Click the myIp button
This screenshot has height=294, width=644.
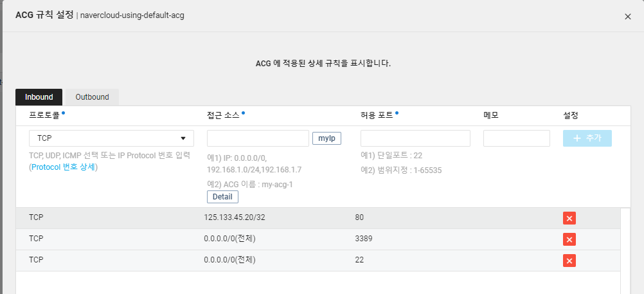327,138
